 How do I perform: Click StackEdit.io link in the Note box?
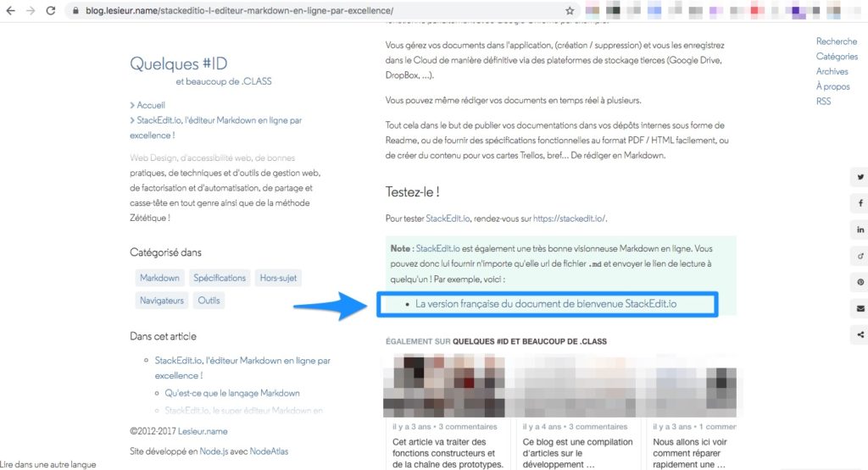point(438,248)
